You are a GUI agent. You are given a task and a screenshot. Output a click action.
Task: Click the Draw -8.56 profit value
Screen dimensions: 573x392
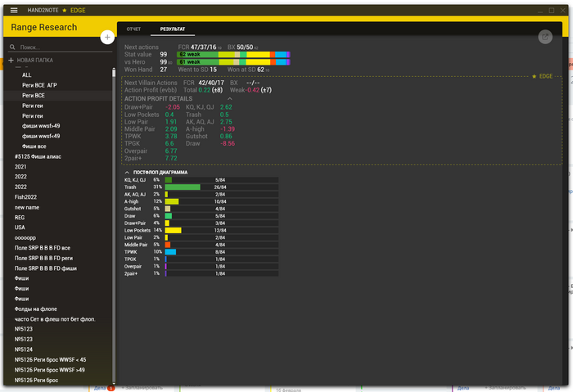tap(228, 143)
